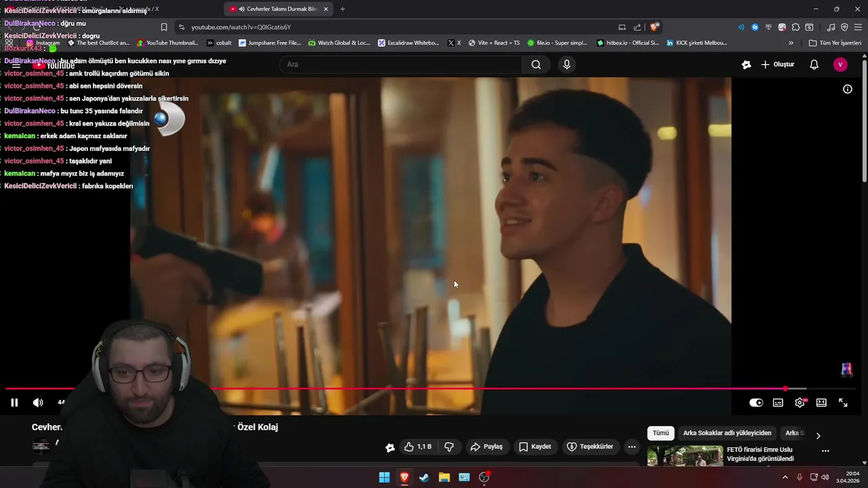Open options menu for the FETÖ firarisi video

825,451
